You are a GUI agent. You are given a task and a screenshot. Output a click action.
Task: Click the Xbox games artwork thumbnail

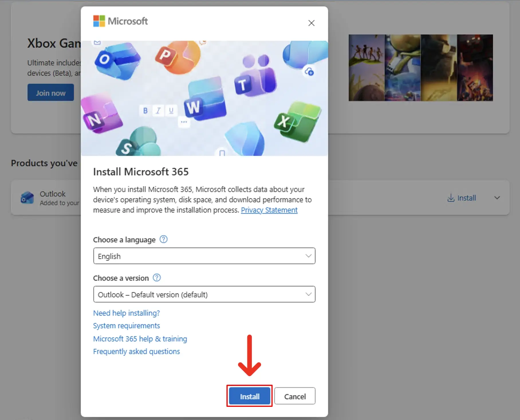coord(421,68)
